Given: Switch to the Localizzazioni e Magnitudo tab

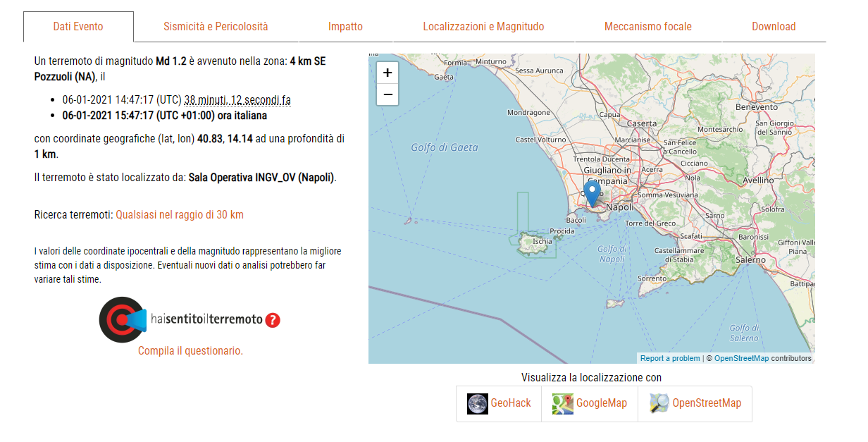Looking at the screenshot, I should point(484,25).
